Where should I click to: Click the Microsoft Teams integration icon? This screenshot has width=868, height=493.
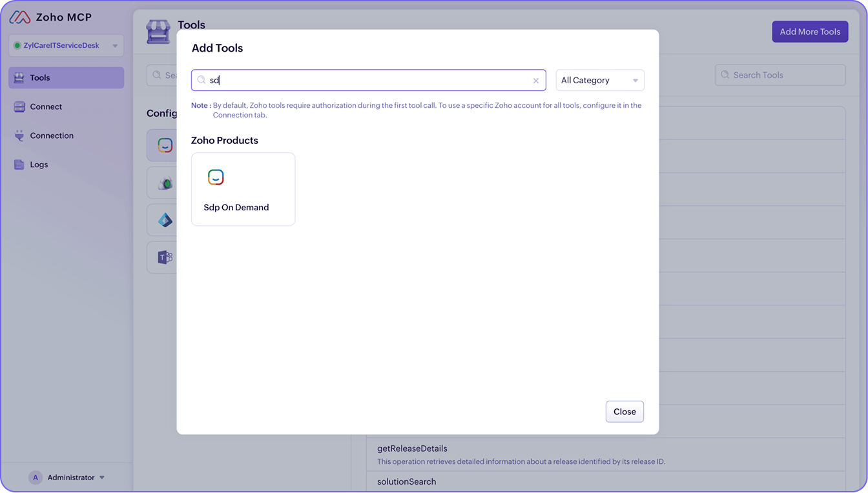(x=165, y=257)
